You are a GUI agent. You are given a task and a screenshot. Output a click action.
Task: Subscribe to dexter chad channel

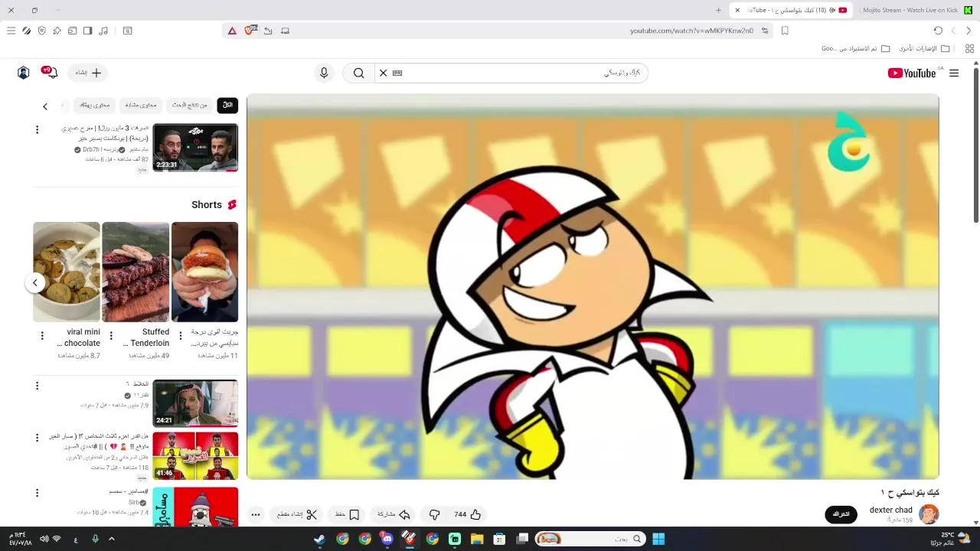[x=841, y=514]
